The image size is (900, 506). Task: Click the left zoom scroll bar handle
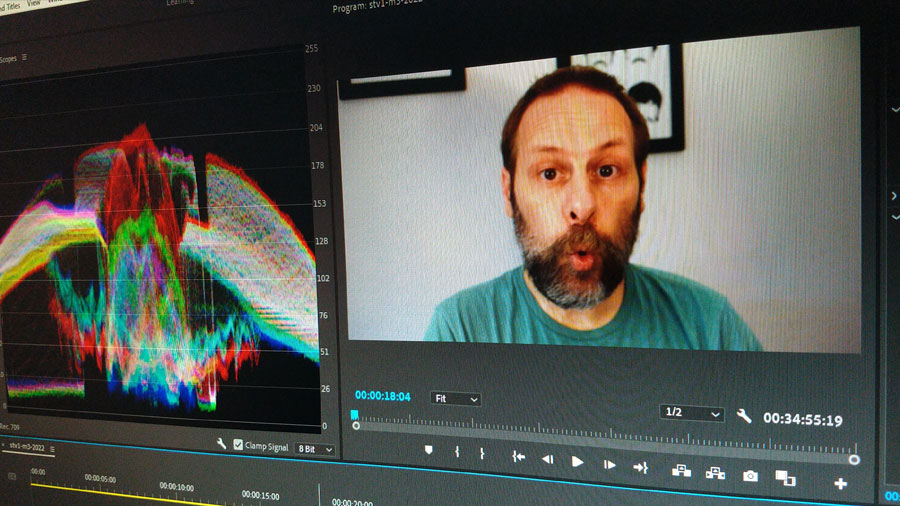click(356, 426)
